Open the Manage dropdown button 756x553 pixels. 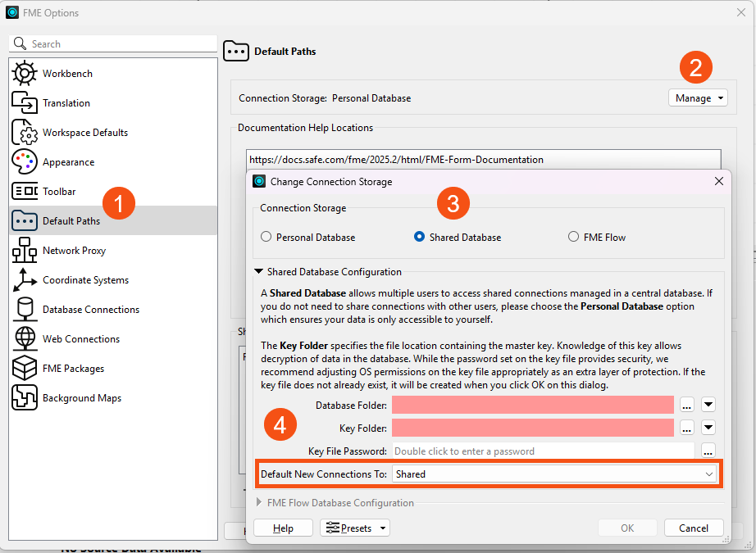[698, 98]
